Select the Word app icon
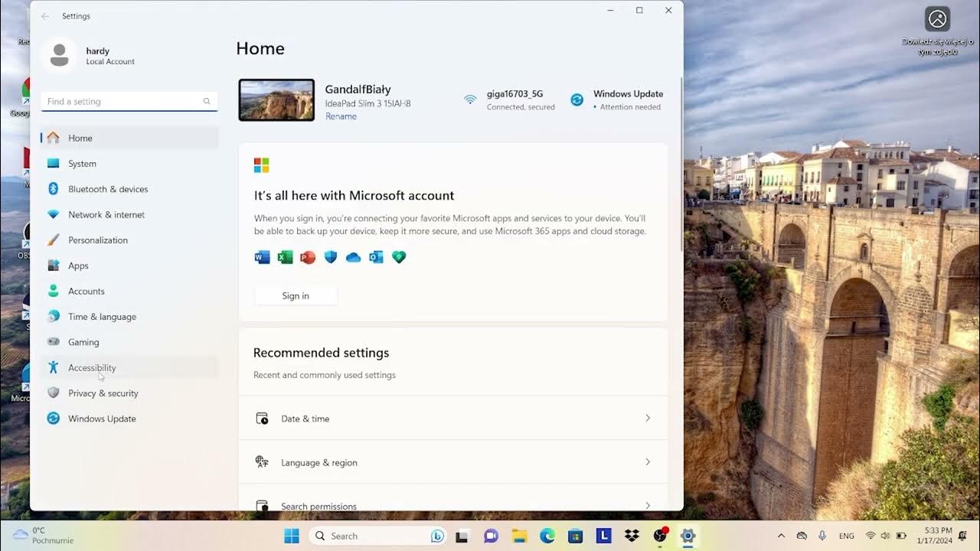 [263, 257]
